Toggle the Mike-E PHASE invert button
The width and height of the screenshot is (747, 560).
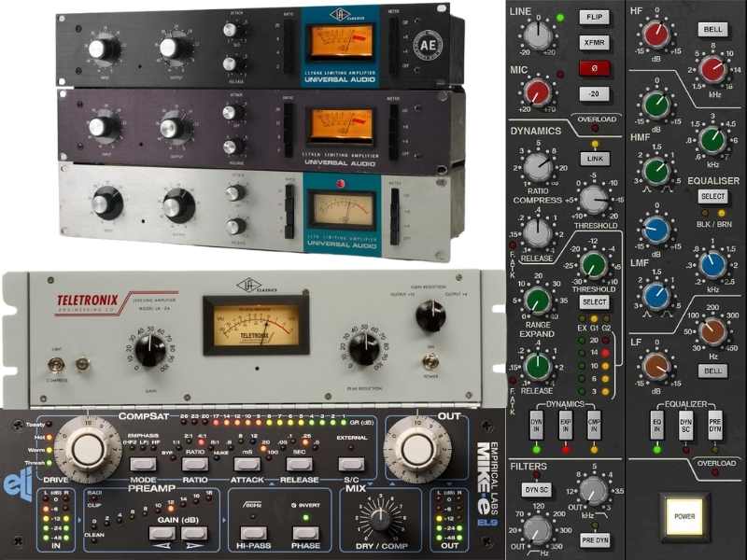click(x=305, y=533)
